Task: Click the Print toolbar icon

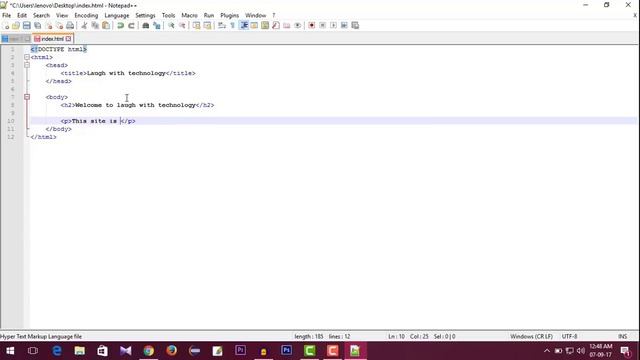Action: [x=70, y=26]
